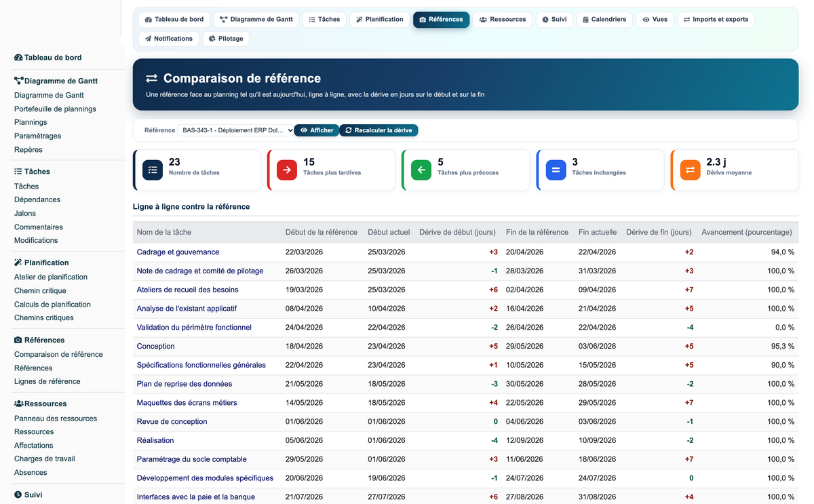Open Portefeuille de plannings in the sidebar
The width and height of the screenshot is (814, 504).
pyautogui.click(x=55, y=109)
